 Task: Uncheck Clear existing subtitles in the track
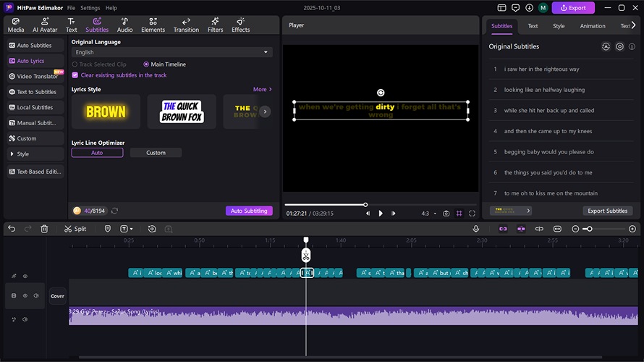[x=75, y=75]
